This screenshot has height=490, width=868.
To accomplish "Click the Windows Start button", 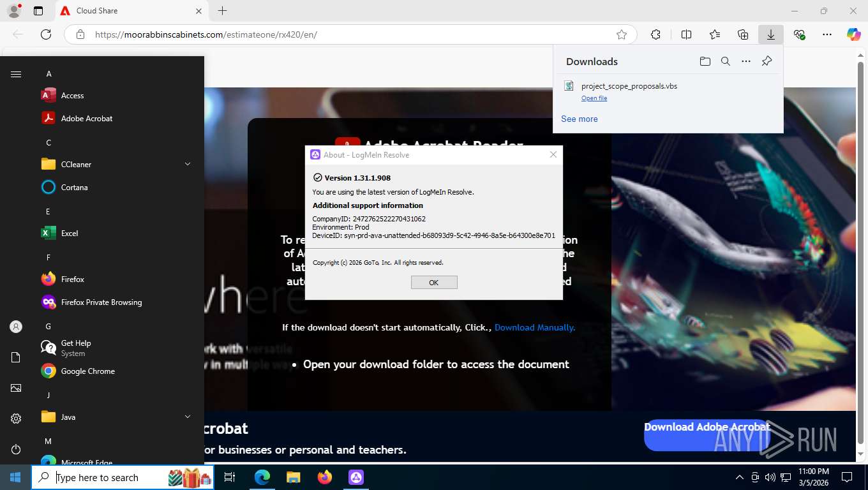I will pos(15,477).
